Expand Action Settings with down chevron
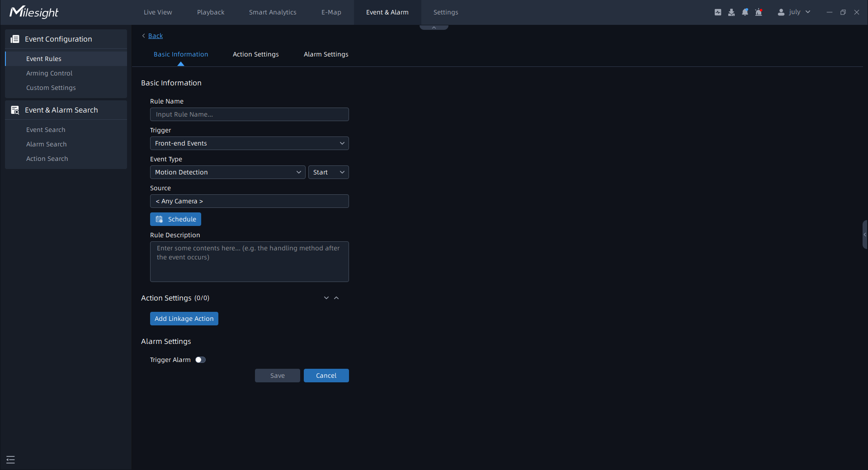This screenshot has height=470, width=868. pyautogui.click(x=326, y=298)
